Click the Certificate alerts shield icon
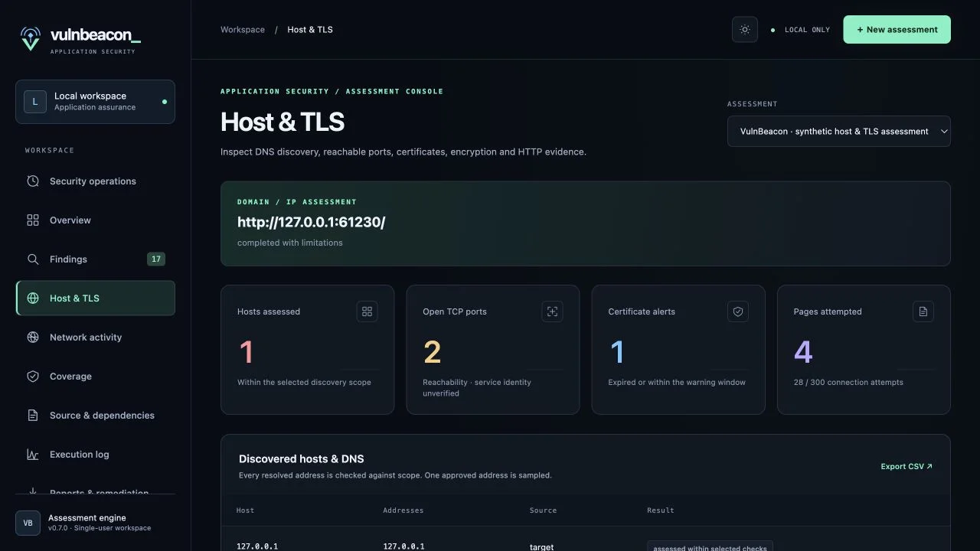Viewport: 980px width, 551px height. (x=738, y=311)
